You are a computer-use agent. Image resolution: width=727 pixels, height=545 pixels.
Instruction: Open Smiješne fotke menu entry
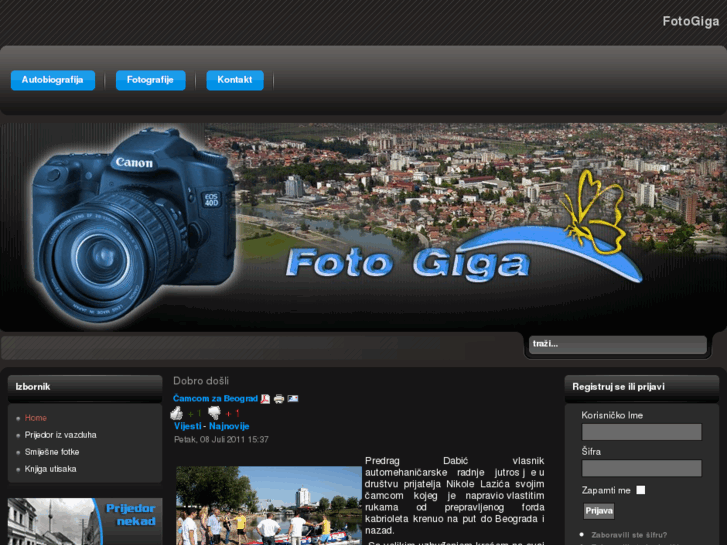pos(52,452)
